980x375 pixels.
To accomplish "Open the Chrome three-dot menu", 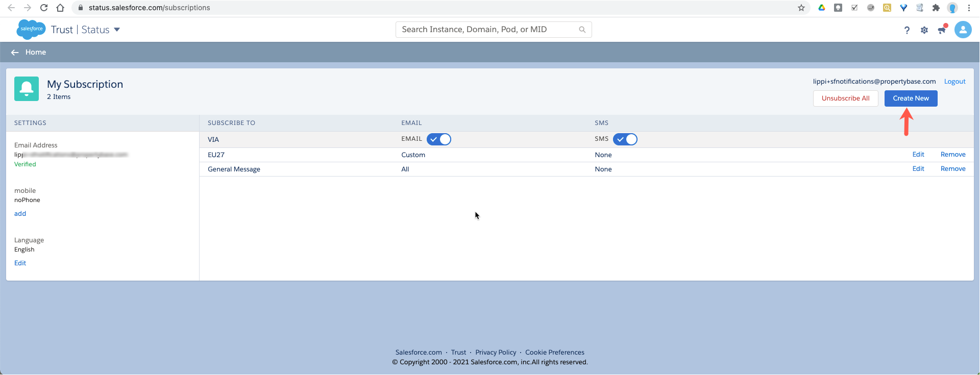I will 969,8.
